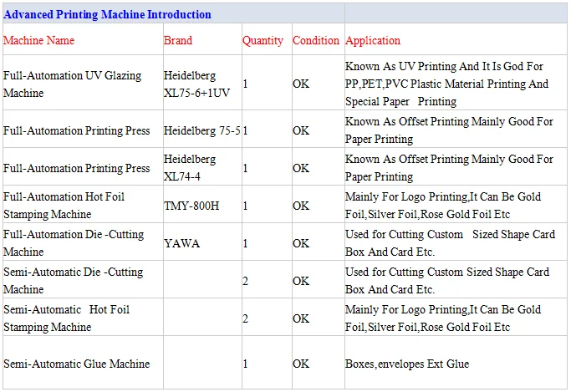Screen dimensions: 571x392
Task: Click the Condition column header
Action: click(316, 40)
